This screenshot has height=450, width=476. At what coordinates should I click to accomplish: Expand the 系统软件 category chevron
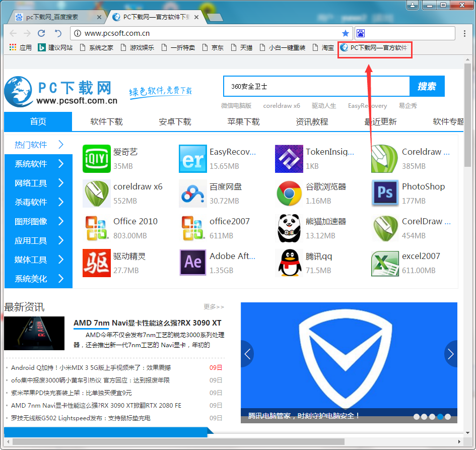click(61, 164)
